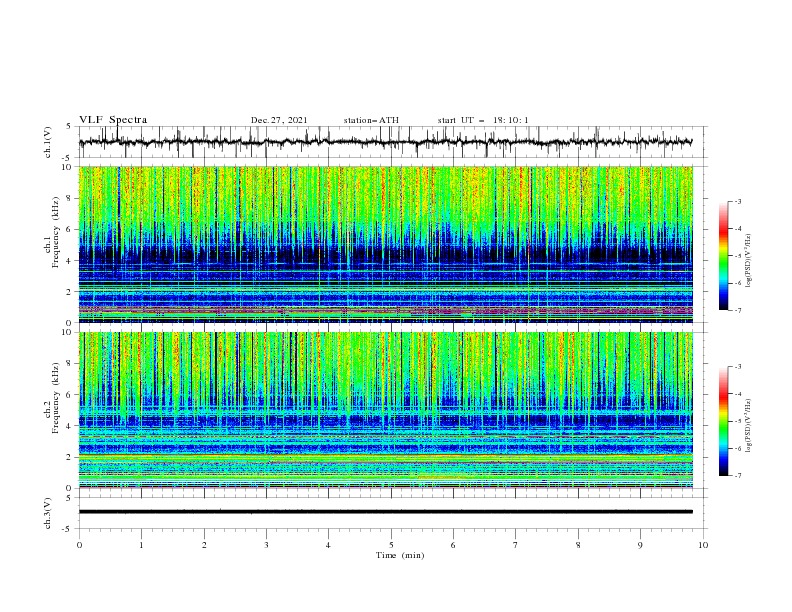Viewport: 792px width, 612px height.
Task: Click time axis tick label "6"
Action: pyautogui.click(x=453, y=545)
